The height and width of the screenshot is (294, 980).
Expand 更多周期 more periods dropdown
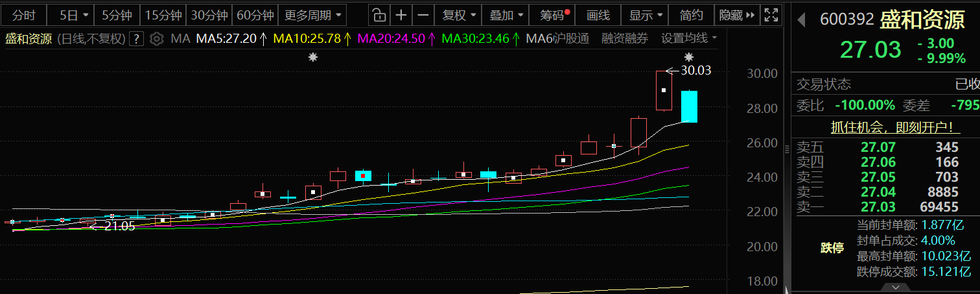click(x=312, y=15)
